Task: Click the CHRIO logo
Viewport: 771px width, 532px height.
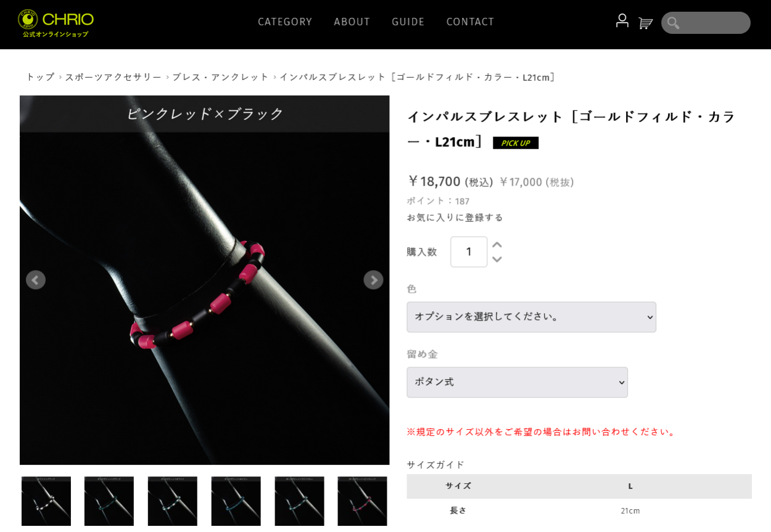Action: (56, 23)
